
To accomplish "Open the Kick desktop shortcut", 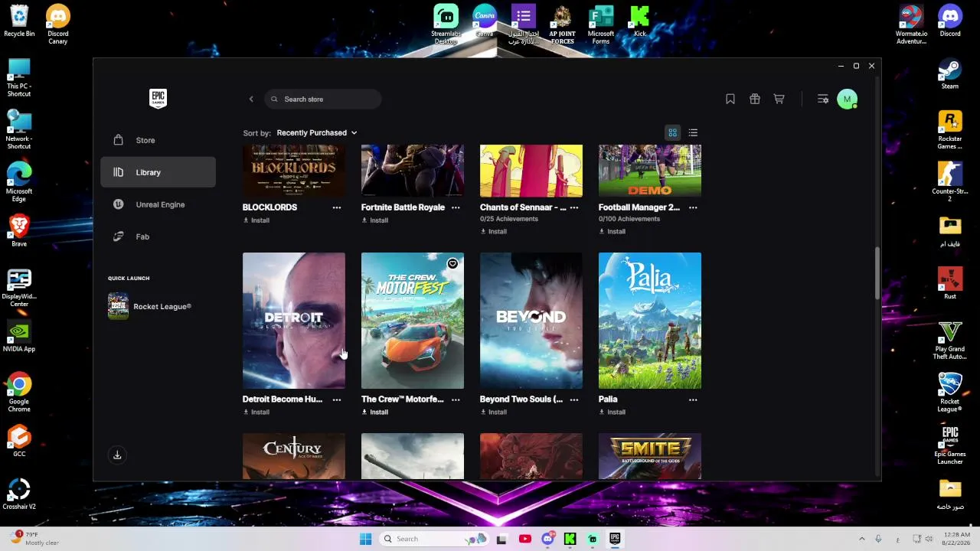I will pos(639,21).
